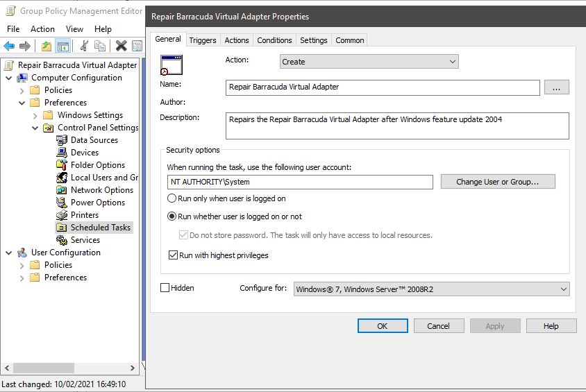Viewport: 586px width, 392px height.
Task: Click the Data Sources icon in tree
Action: click(62, 140)
